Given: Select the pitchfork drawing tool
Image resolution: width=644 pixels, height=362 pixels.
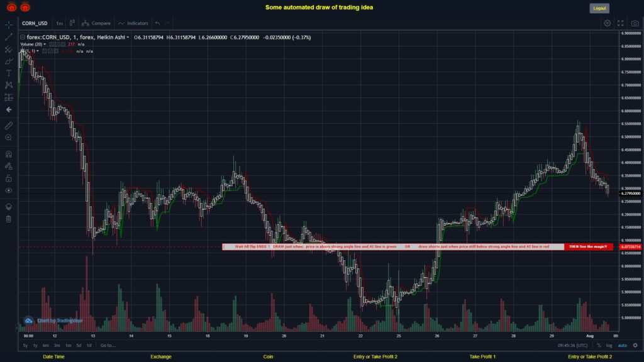Looking at the screenshot, I should click(x=9, y=49).
